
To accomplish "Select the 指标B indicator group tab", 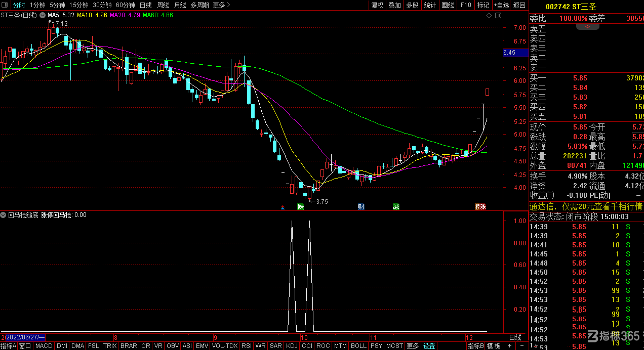I will (475, 346).
